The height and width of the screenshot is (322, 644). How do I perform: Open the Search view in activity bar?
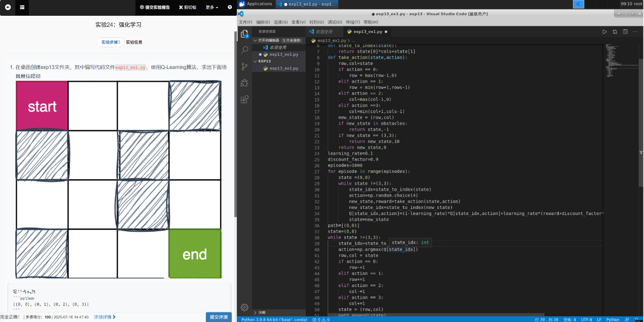[244, 50]
